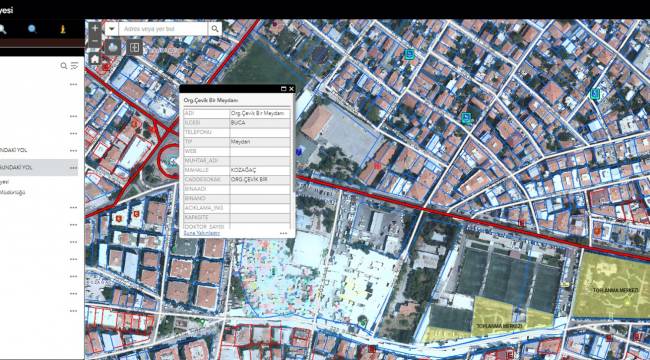Maximize the Org.Çevik Bir Meydanı popup
The height and width of the screenshot is (360, 650).
click(x=284, y=89)
